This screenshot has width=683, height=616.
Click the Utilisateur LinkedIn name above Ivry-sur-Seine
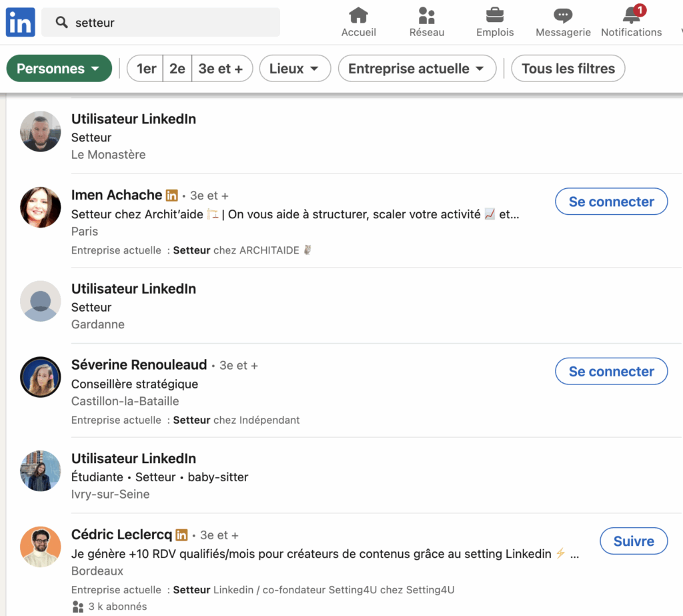tap(133, 458)
